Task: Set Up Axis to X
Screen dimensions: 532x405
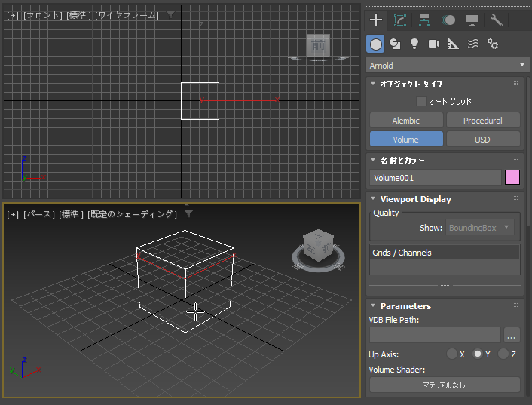Action: 452,354
